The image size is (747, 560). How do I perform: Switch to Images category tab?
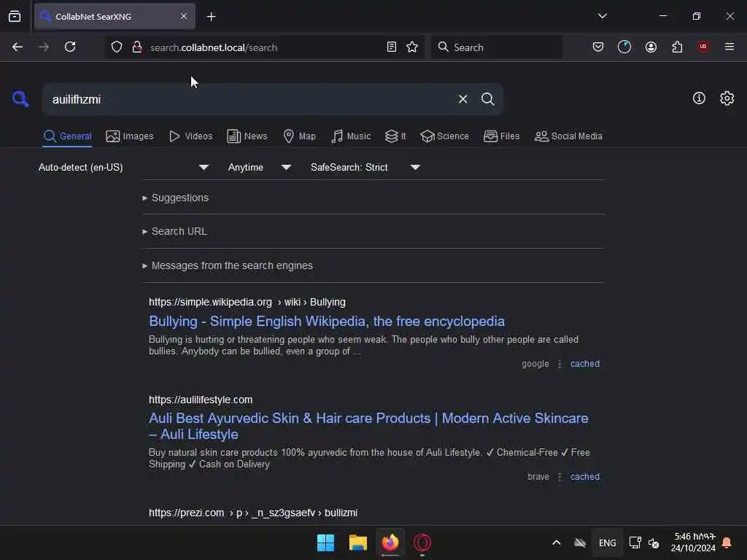(130, 136)
